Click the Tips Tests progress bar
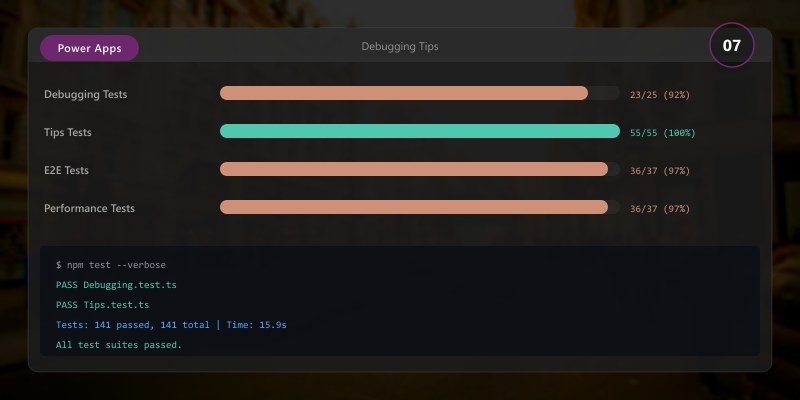 pyautogui.click(x=420, y=131)
